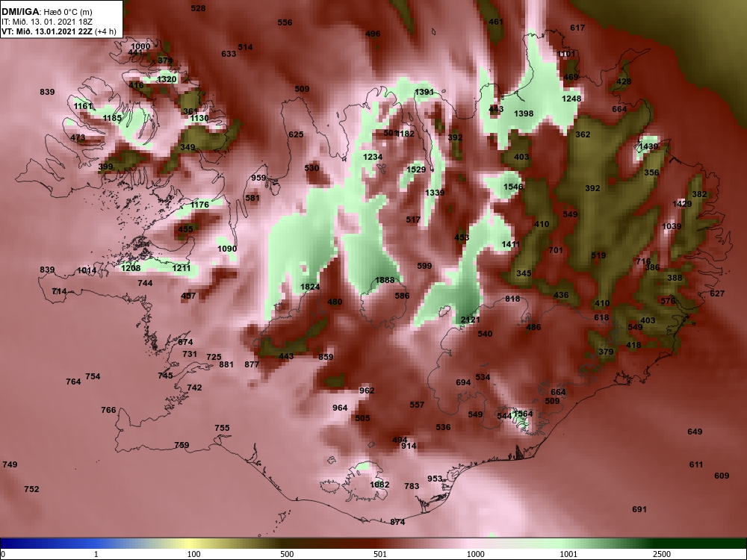Click the map value 1529
Image resolution: width=747 pixels, height=560 pixels.
point(416,169)
